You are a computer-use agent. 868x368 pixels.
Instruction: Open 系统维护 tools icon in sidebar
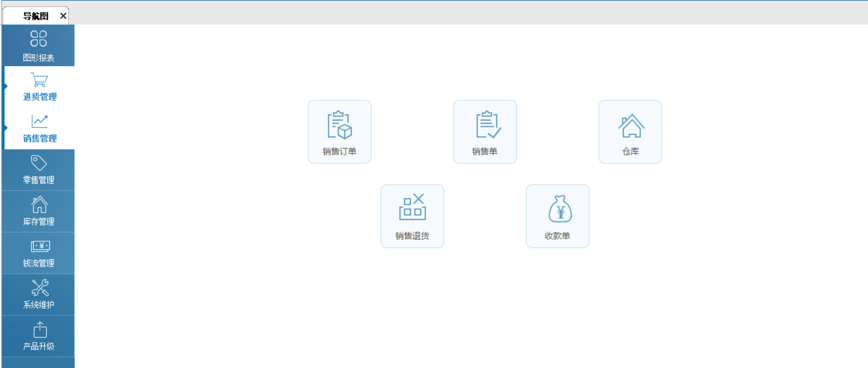click(x=40, y=287)
